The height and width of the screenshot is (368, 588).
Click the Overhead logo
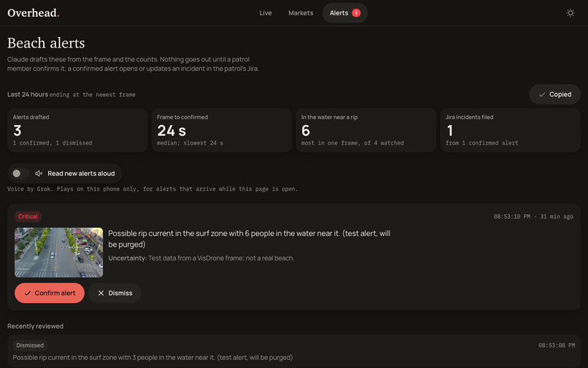tap(34, 12)
